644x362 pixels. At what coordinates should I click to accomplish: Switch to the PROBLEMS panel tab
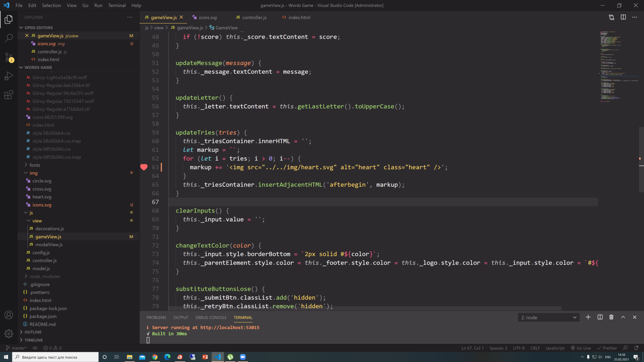point(156,317)
